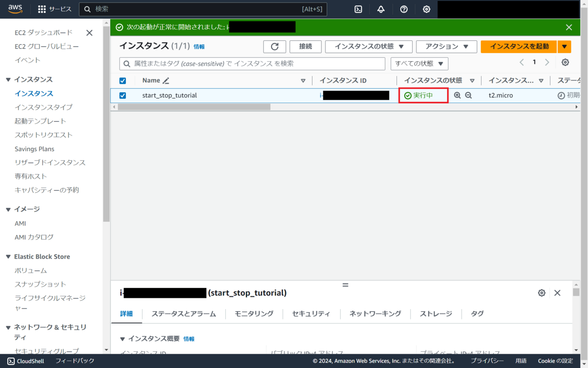
Task: Toggle the select-all instances checkbox
Action: 122,80
